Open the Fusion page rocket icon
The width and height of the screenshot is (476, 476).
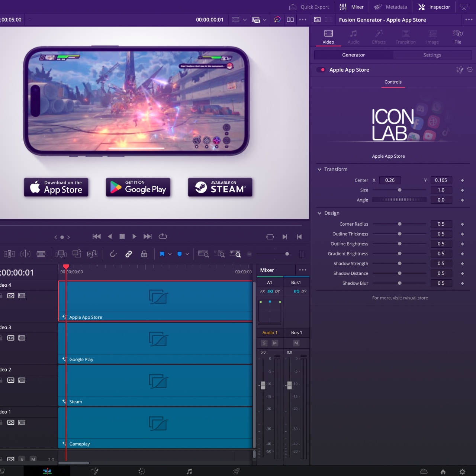(236, 471)
